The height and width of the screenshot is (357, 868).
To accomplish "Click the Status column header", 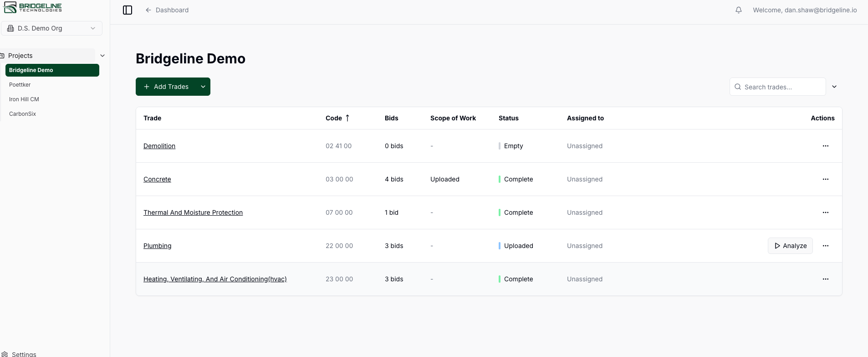I will tap(508, 118).
